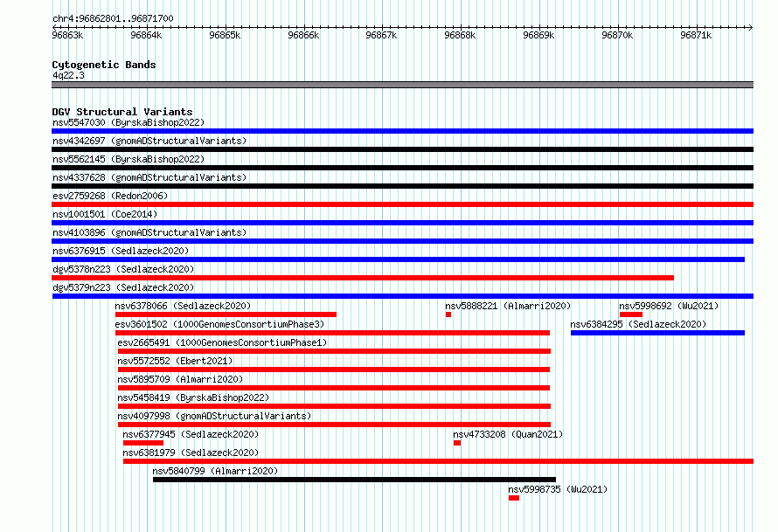Open nsv6384295 (Sedlazeck2020) variant label
This screenshot has width=778, height=532.
[x=638, y=324]
